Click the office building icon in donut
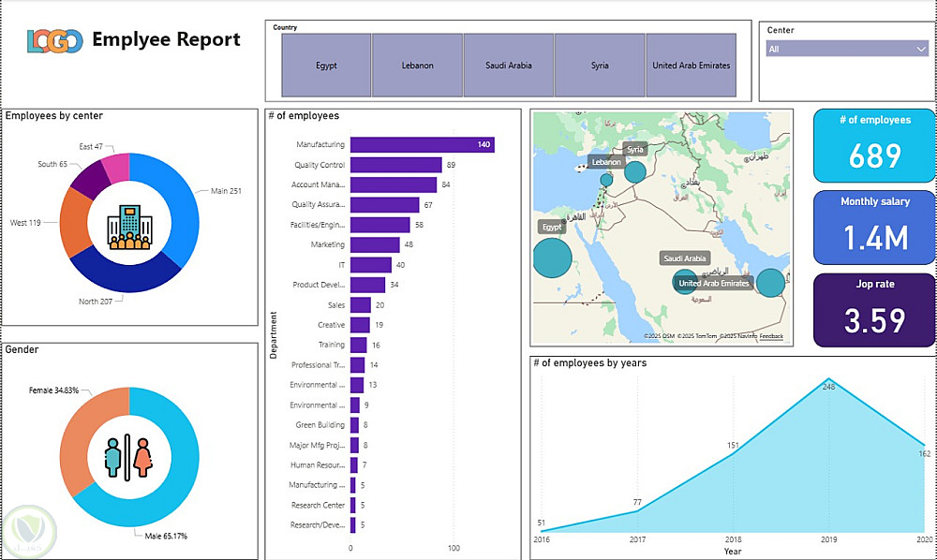This screenshot has height=560, width=937. 129,227
